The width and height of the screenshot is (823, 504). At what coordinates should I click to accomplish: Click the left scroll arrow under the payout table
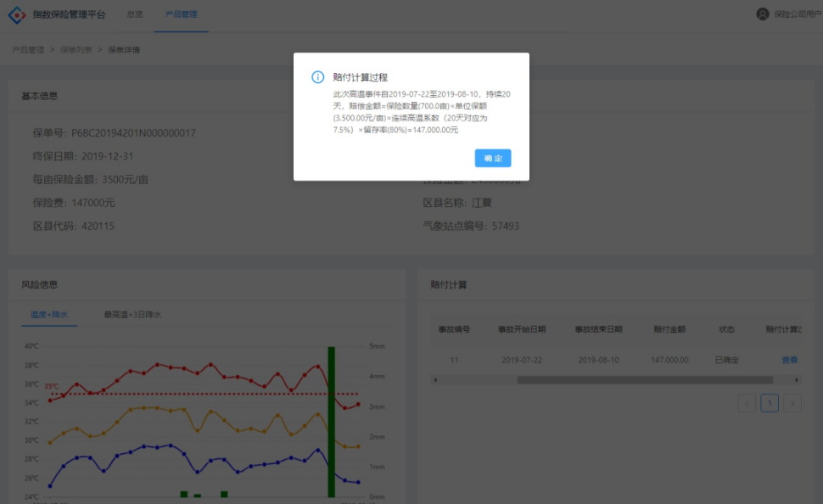(x=434, y=380)
